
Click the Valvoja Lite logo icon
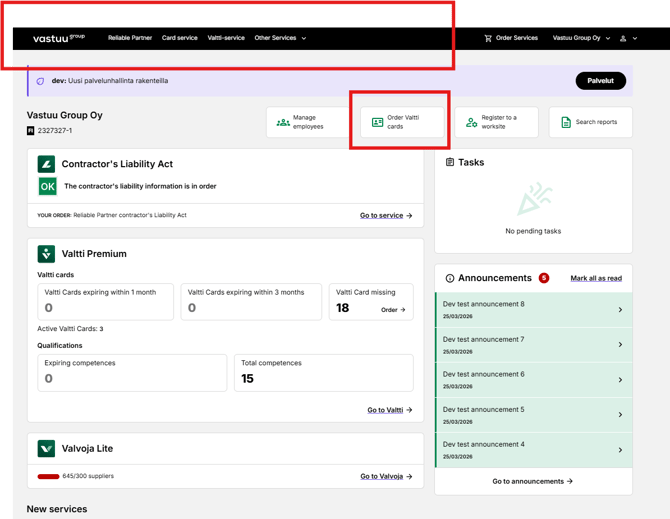click(46, 449)
